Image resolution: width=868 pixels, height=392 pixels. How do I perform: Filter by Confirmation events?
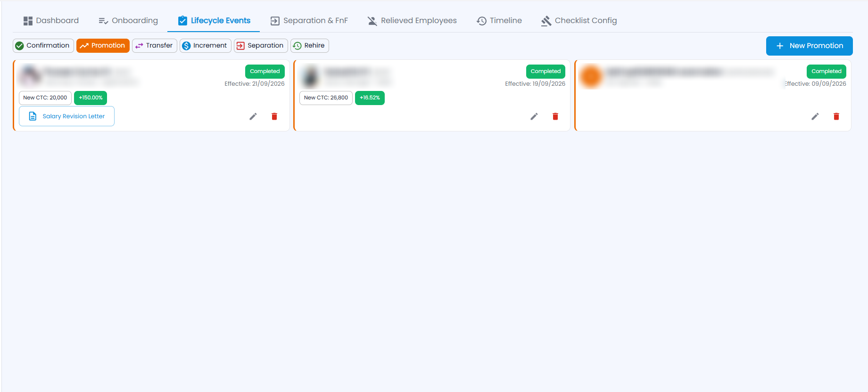click(43, 46)
